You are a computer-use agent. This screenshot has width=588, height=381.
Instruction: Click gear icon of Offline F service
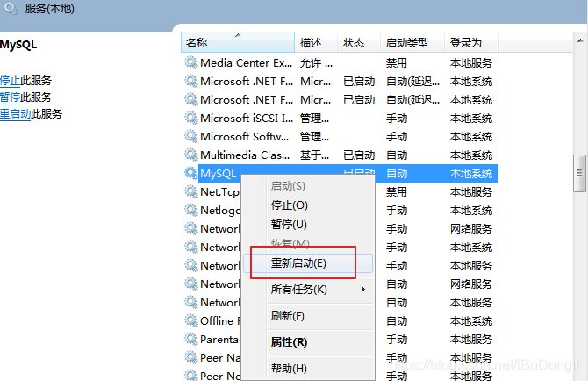[x=190, y=320]
